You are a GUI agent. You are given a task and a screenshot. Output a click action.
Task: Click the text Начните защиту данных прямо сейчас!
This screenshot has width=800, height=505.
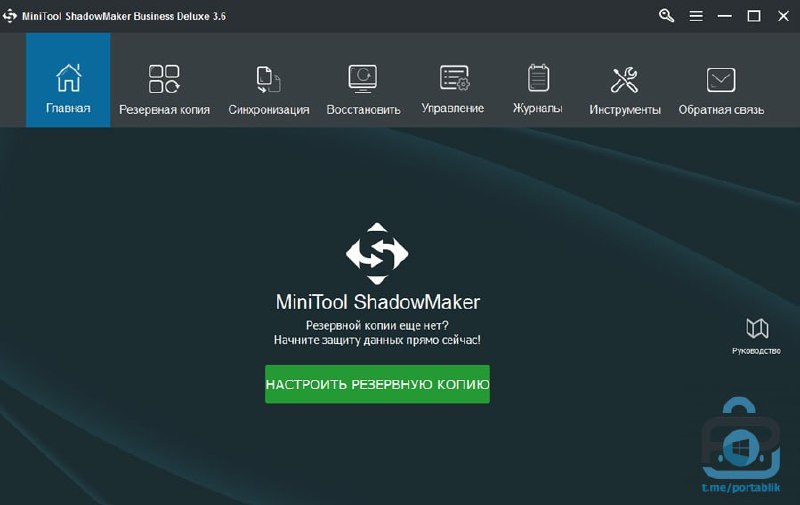click(x=377, y=340)
